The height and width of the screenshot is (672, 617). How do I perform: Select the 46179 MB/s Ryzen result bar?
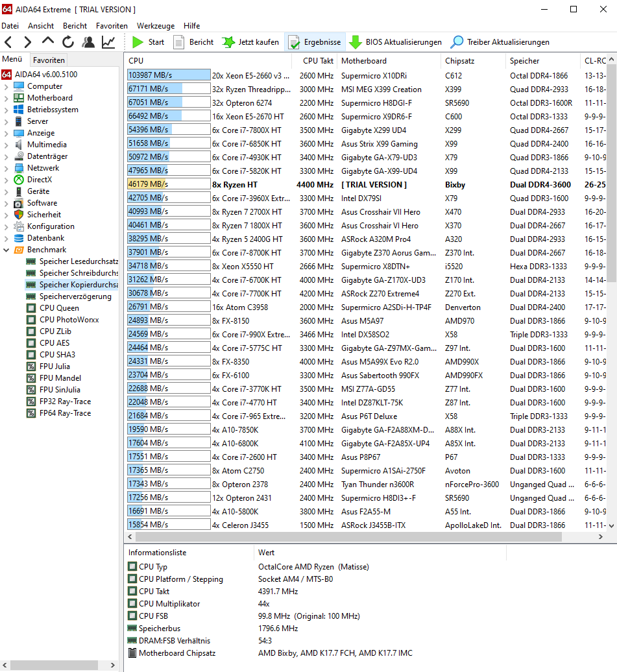point(169,184)
